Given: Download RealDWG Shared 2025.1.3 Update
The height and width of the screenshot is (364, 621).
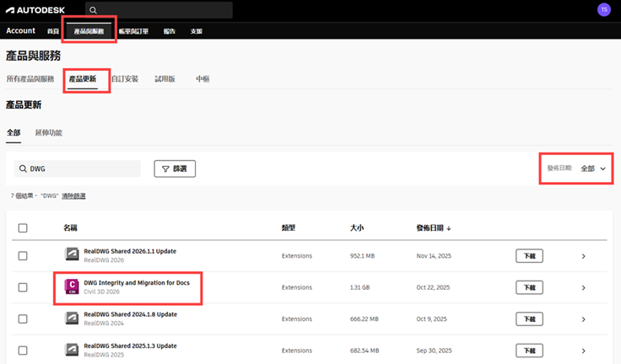Looking at the screenshot, I should (x=529, y=351).
